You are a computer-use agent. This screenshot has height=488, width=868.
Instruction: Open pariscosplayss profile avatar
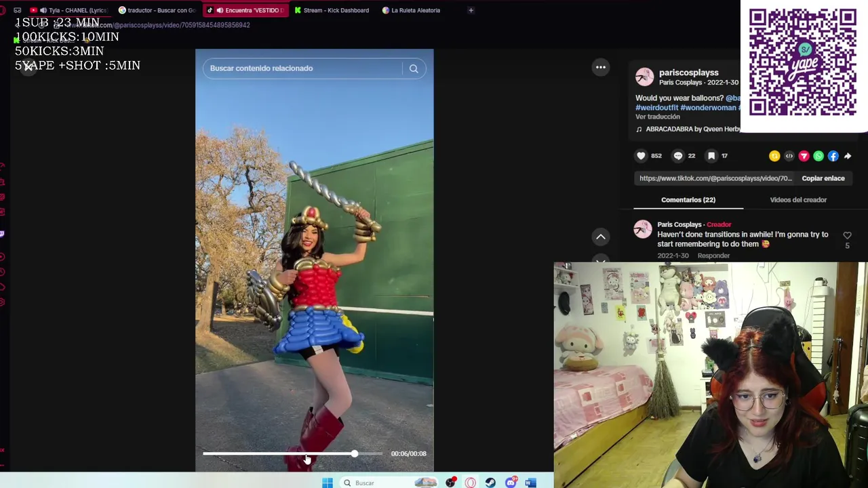[x=645, y=77]
